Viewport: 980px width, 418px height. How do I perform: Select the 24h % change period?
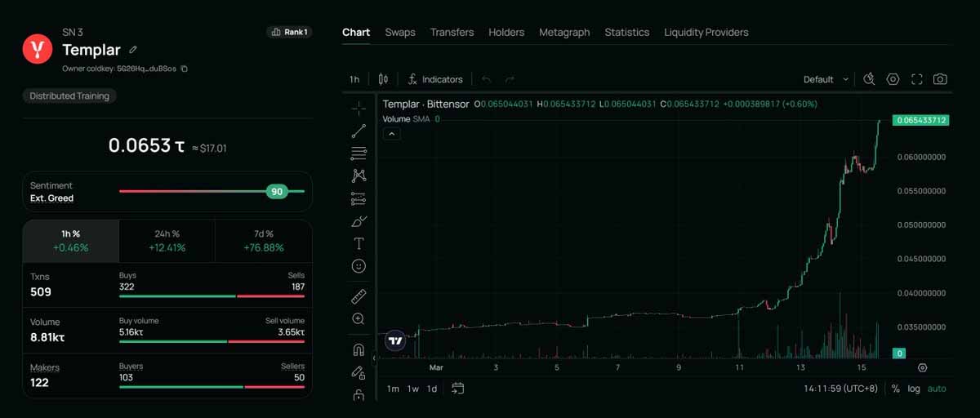tap(167, 241)
